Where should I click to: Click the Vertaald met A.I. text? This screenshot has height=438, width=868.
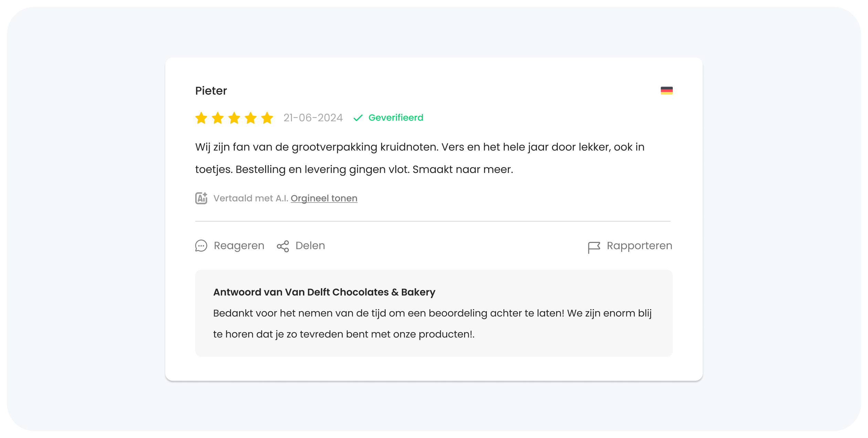(x=251, y=198)
